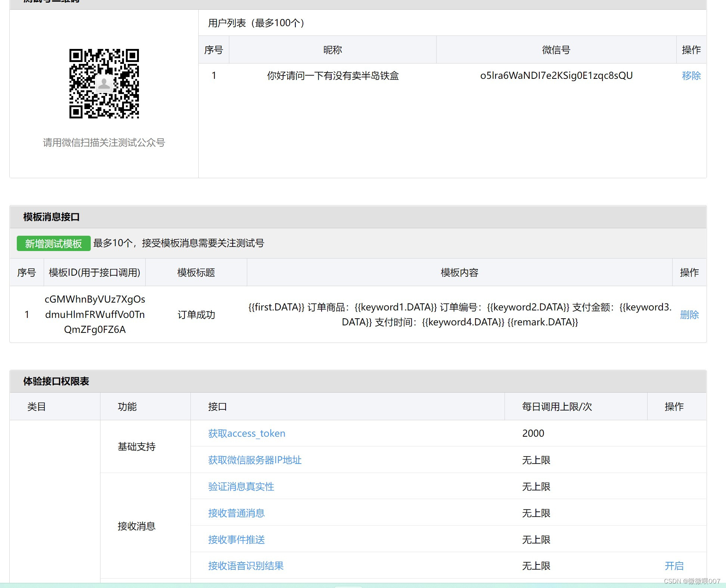
Task: Click the 昵称 column header
Action: click(332, 50)
